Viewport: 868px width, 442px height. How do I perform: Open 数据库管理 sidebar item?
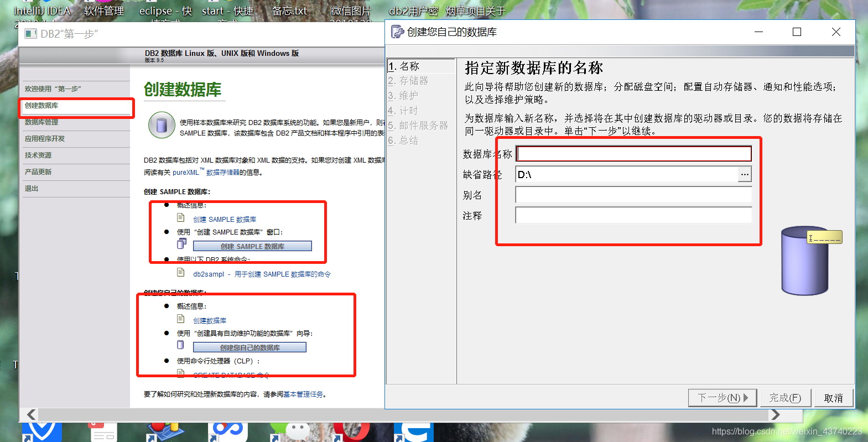[41, 122]
